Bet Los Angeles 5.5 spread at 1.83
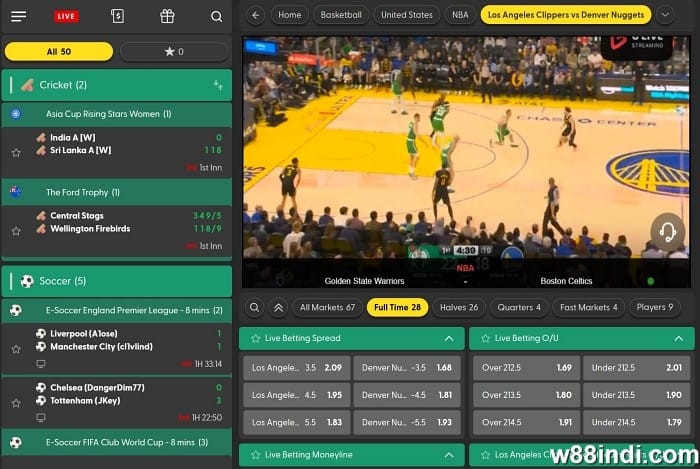Image resolution: width=700 pixels, height=469 pixels. [x=297, y=422]
